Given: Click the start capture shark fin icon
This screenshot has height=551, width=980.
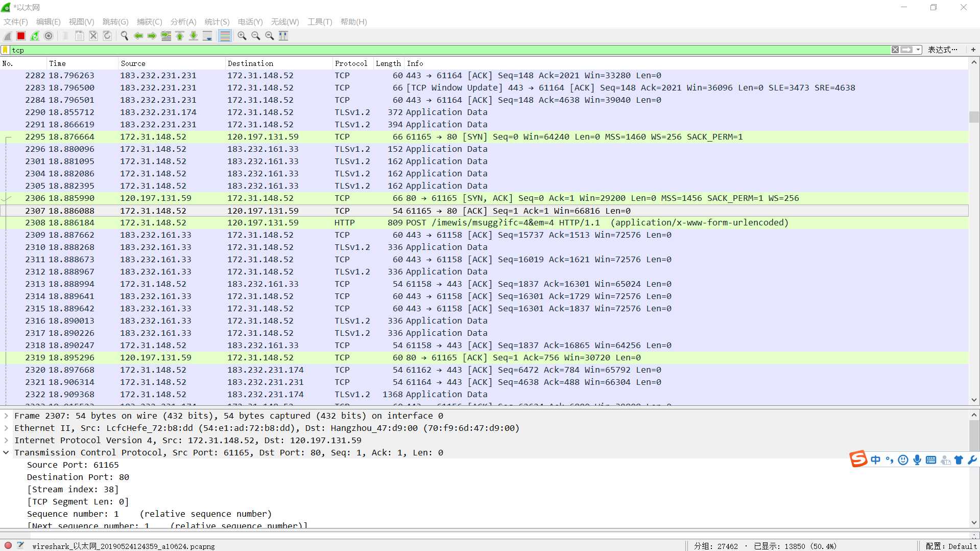Looking at the screenshot, I should point(8,36).
